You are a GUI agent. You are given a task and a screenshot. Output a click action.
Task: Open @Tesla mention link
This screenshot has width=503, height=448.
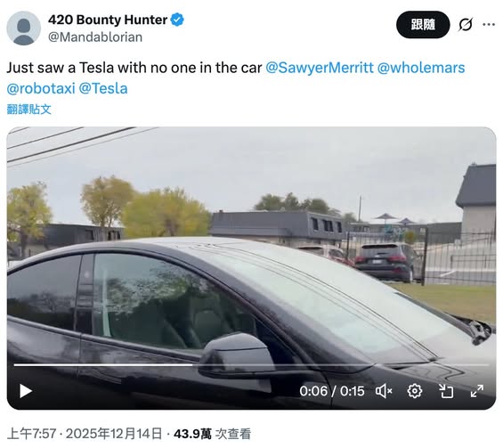pos(103,88)
